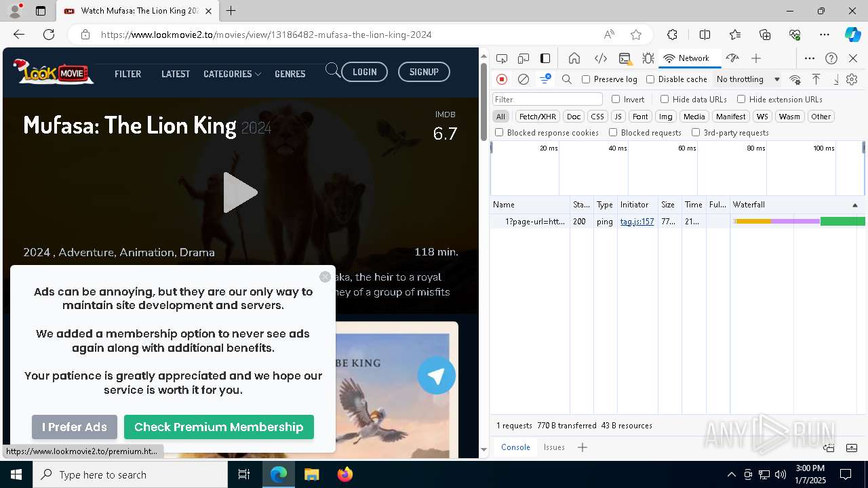This screenshot has height=488, width=868.
Task: Sort by Waterfall column arrow
Action: (x=854, y=205)
